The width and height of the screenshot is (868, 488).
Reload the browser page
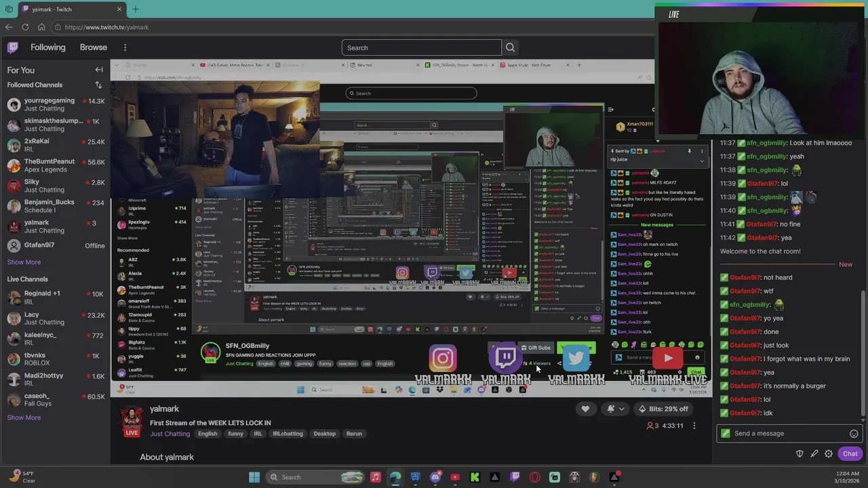(25, 27)
